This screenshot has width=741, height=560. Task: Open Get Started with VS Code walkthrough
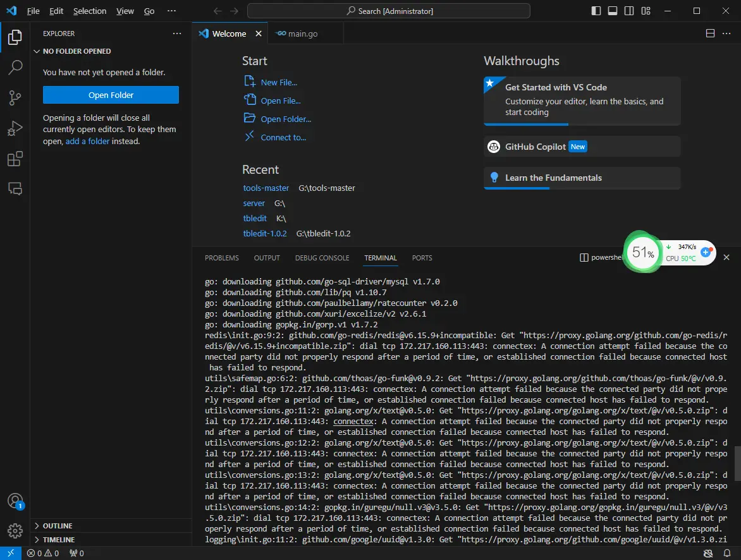(582, 100)
